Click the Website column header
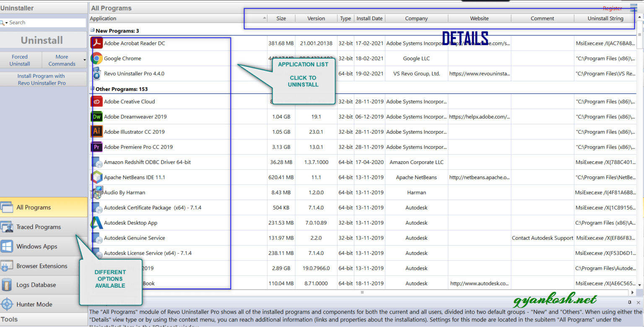644x327 pixels. [x=479, y=18]
